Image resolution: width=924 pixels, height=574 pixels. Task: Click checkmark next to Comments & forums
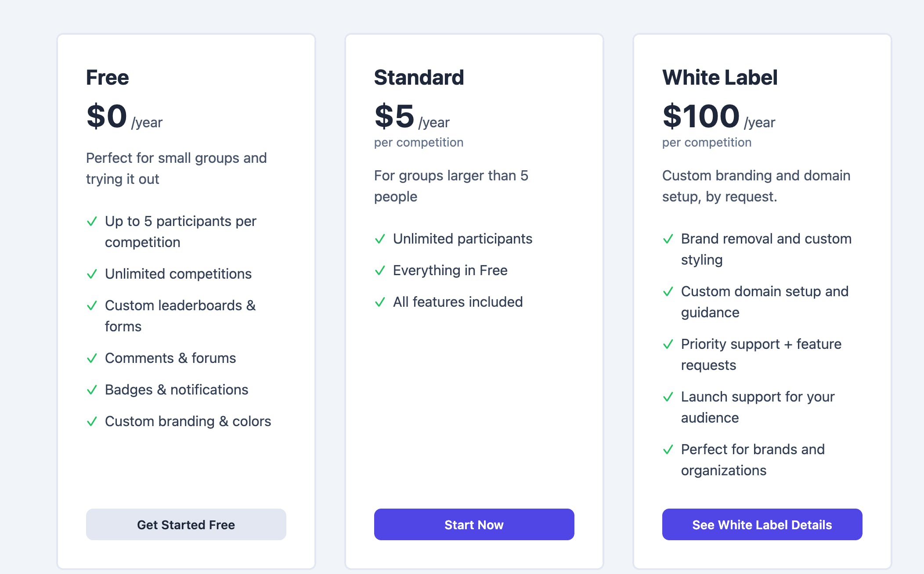click(x=92, y=359)
